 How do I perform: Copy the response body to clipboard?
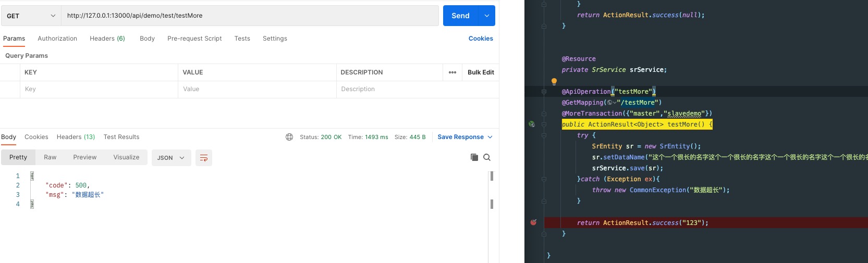pyautogui.click(x=474, y=157)
